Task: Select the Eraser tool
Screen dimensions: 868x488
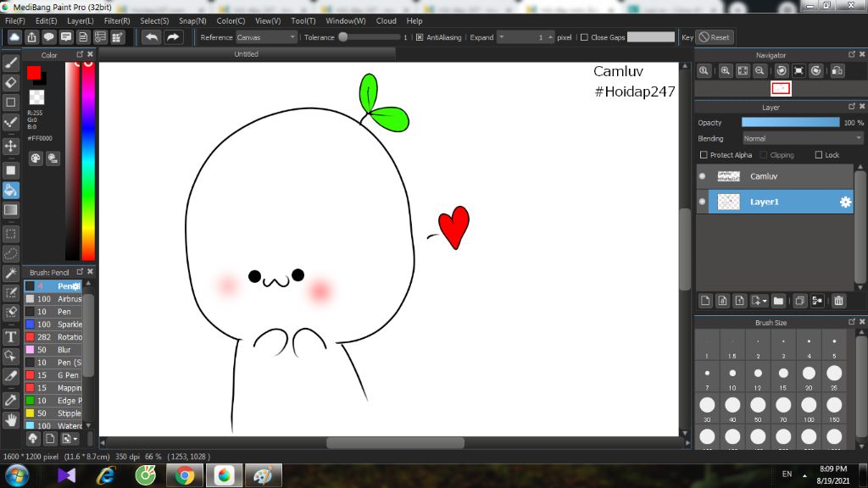Action: coord(10,82)
